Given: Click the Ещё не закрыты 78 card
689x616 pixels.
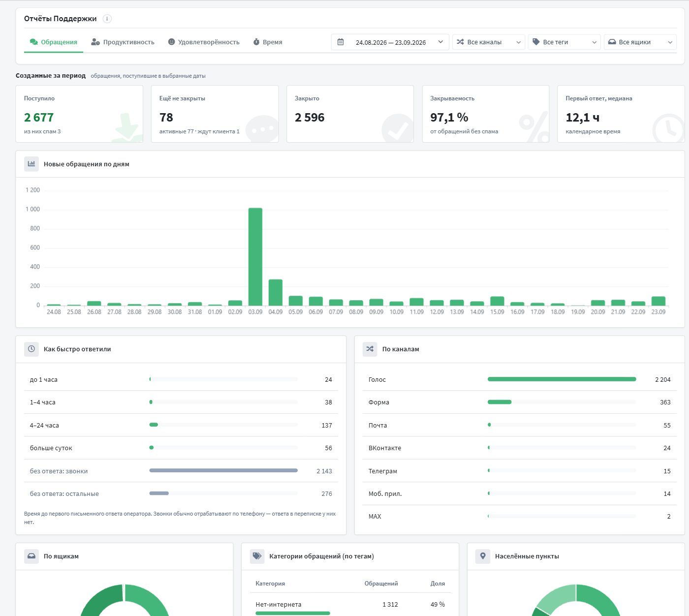Looking at the screenshot, I should pyautogui.click(x=215, y=114).
